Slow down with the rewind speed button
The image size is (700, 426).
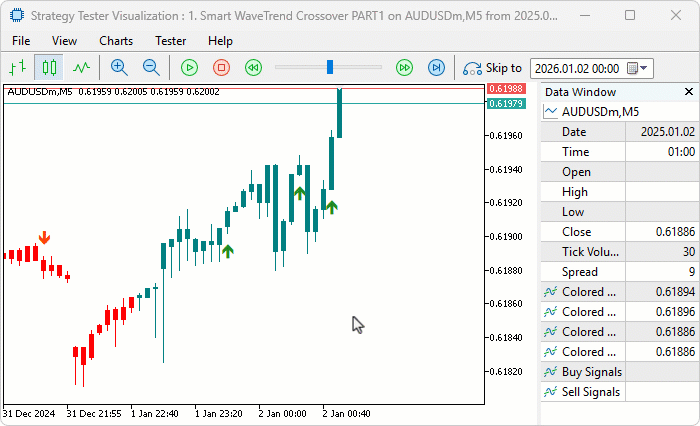(254, 68)
